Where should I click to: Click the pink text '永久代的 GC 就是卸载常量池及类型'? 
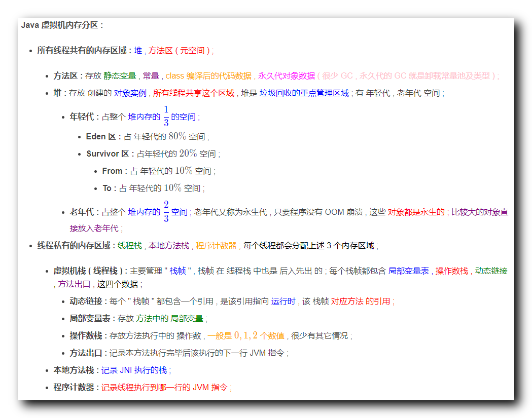(424, 76)
